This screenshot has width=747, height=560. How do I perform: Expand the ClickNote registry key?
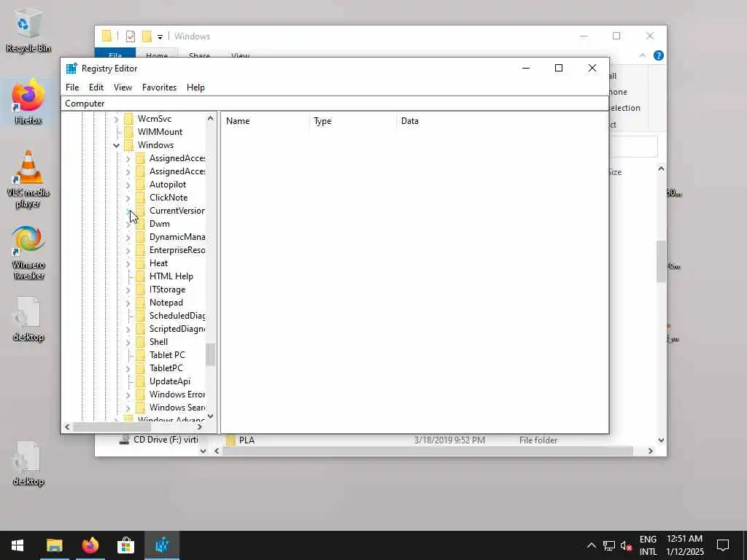point(128,198)
